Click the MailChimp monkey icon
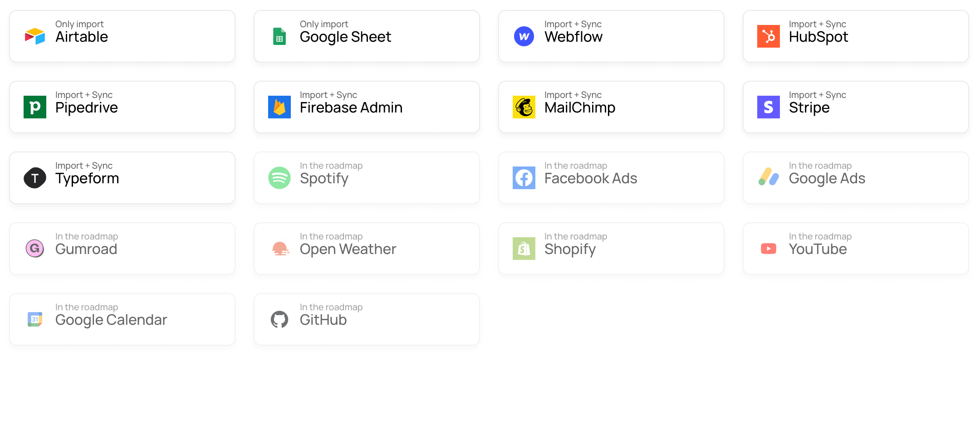The height and width of the screenshot is (430, 980). (x=524, y=107)
